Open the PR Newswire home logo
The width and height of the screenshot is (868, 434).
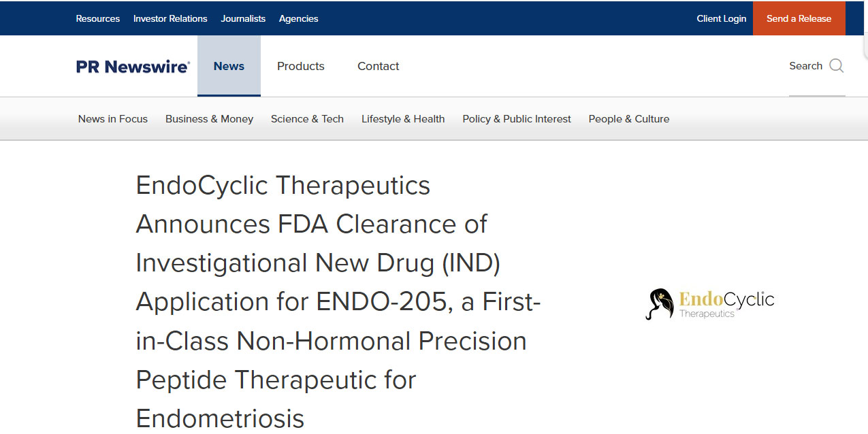click(x=133, y=67)
